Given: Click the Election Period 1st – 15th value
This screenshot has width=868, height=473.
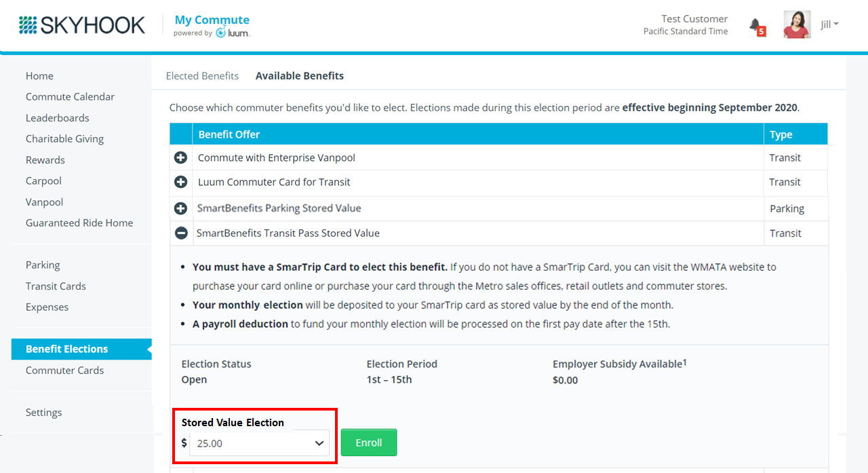Looking at the screenshot, I should click(389, 379).
